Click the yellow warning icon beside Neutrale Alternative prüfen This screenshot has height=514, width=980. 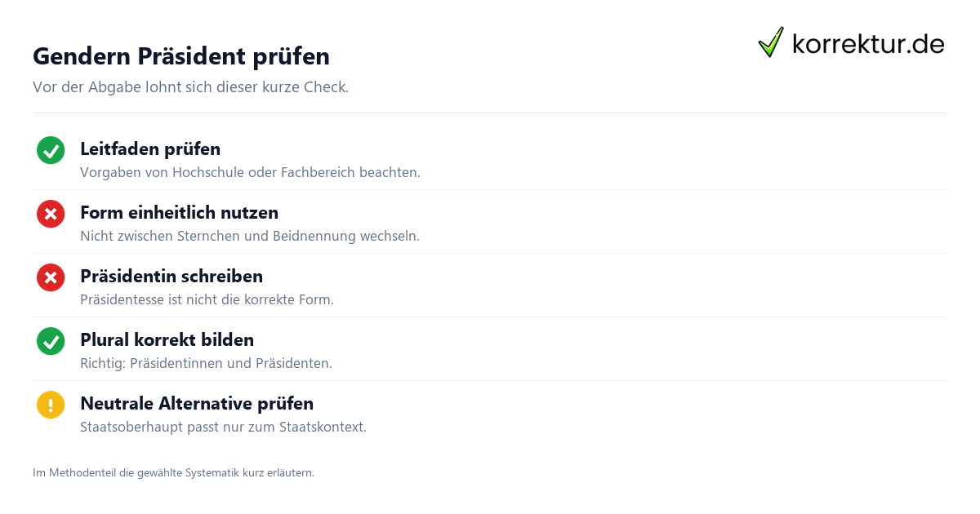51,405
